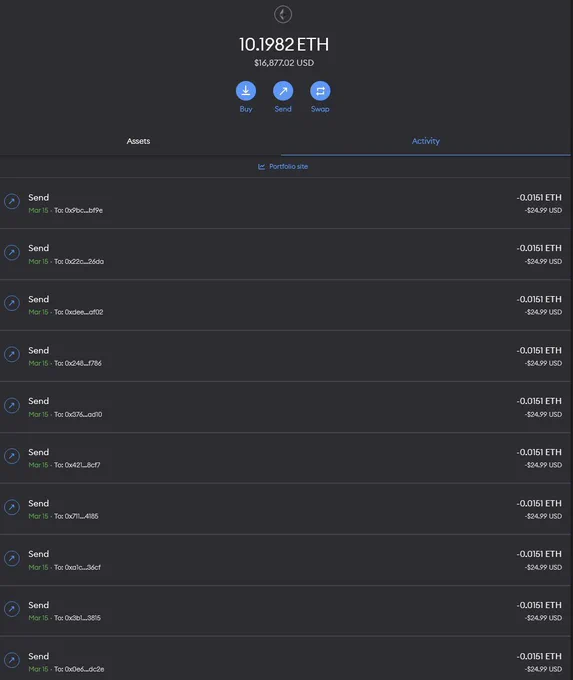The width and height of the screenshot is (573, 680).
Task: Click send arrow icon for 0x9bc...bf9e transaction
Action: [12, 201]
